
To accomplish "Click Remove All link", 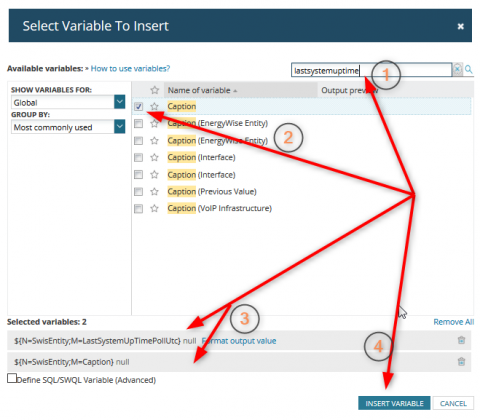I will [454, 322].
